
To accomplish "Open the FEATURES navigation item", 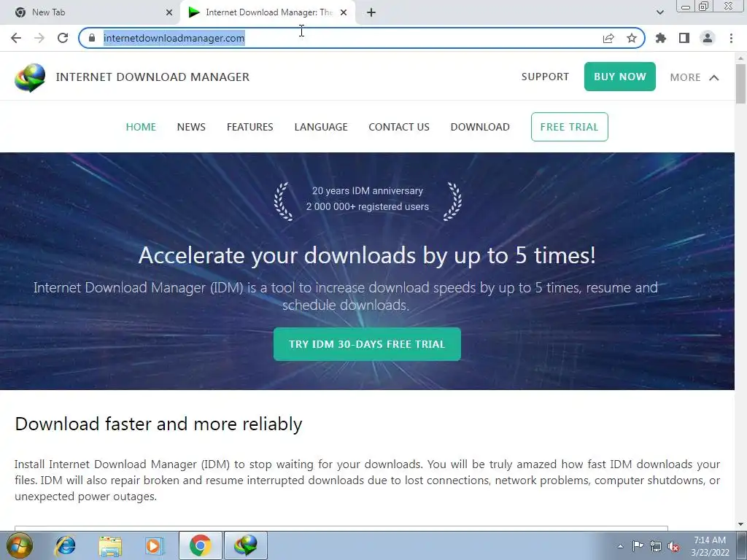I will click(x=249, y=127).
